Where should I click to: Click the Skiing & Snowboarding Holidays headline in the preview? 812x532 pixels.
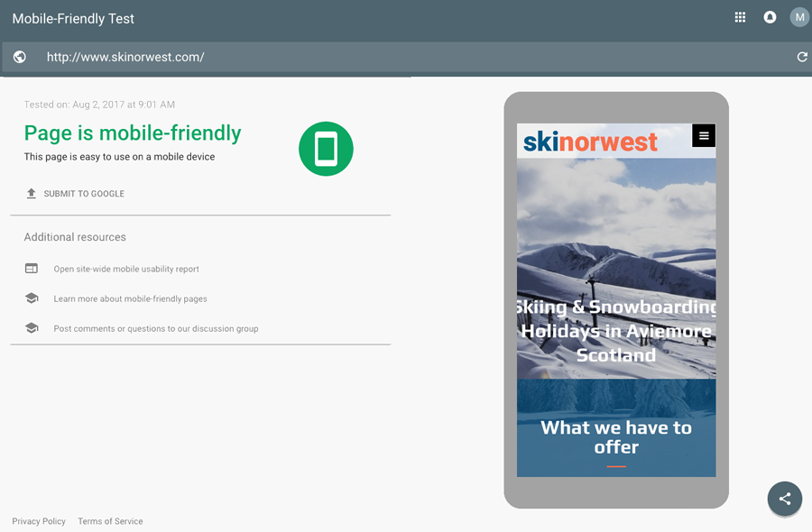point(616,331)
